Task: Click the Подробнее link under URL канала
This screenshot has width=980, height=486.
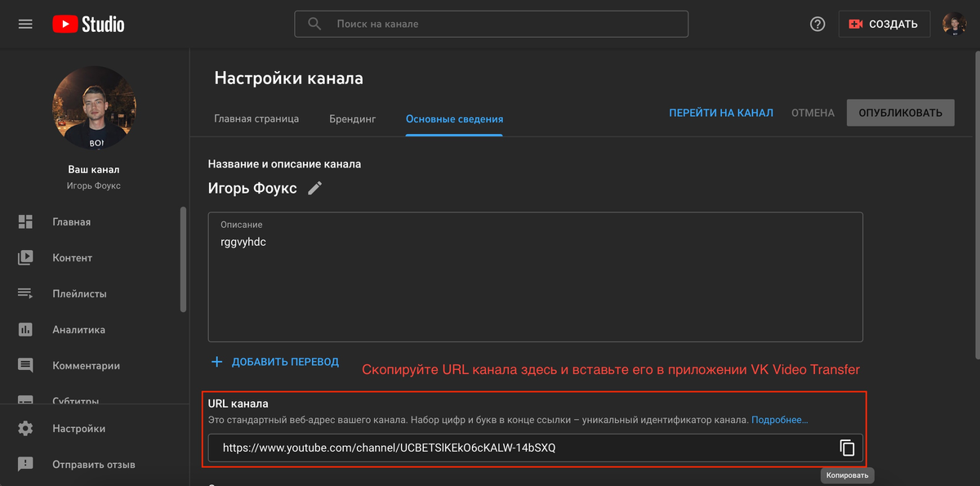Action: pos(780,420)
